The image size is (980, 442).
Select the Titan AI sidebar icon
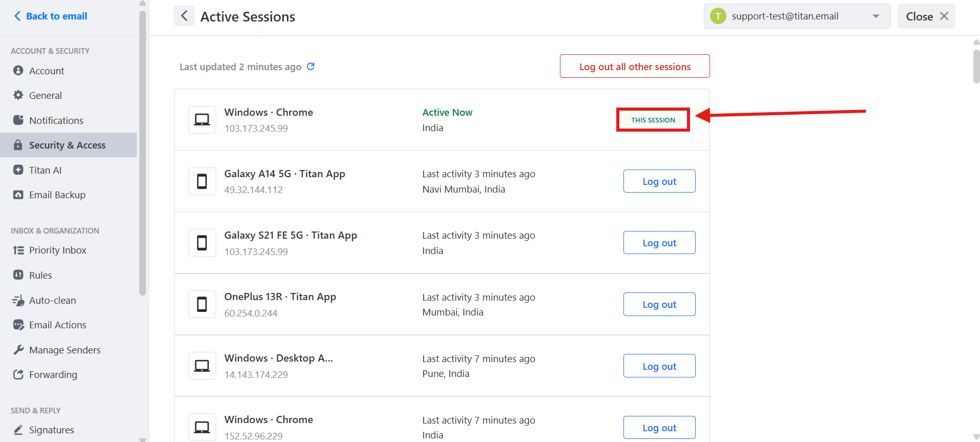[x=18, y=170]
